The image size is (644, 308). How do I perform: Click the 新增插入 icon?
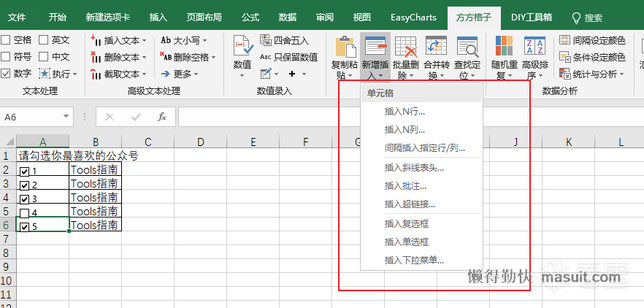tap(375, 46)
